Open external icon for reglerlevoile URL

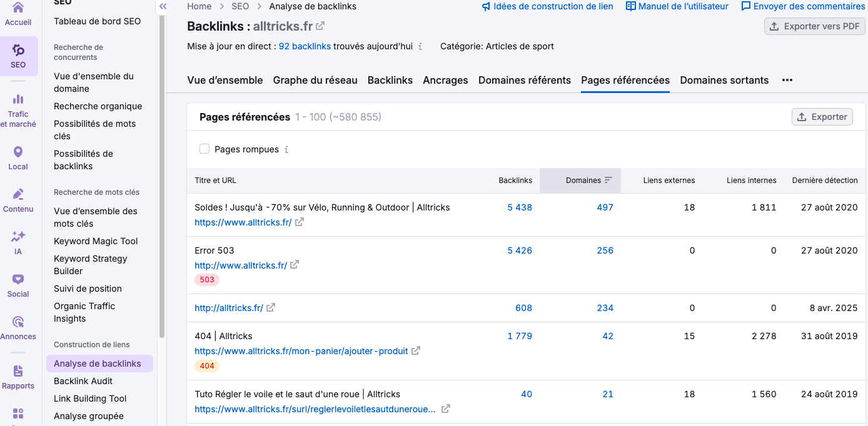coord(446,409)
